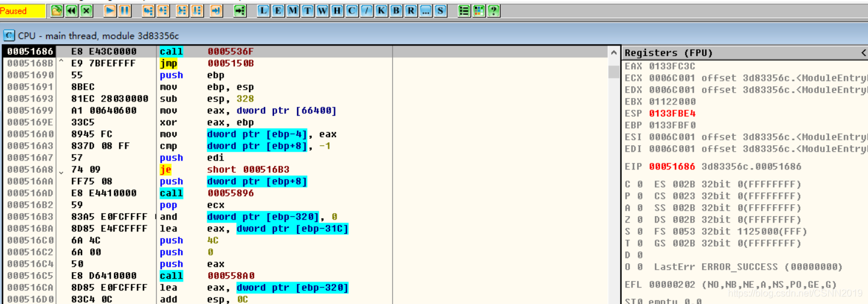Select EBX register value 01122000

tap(672, 102)
